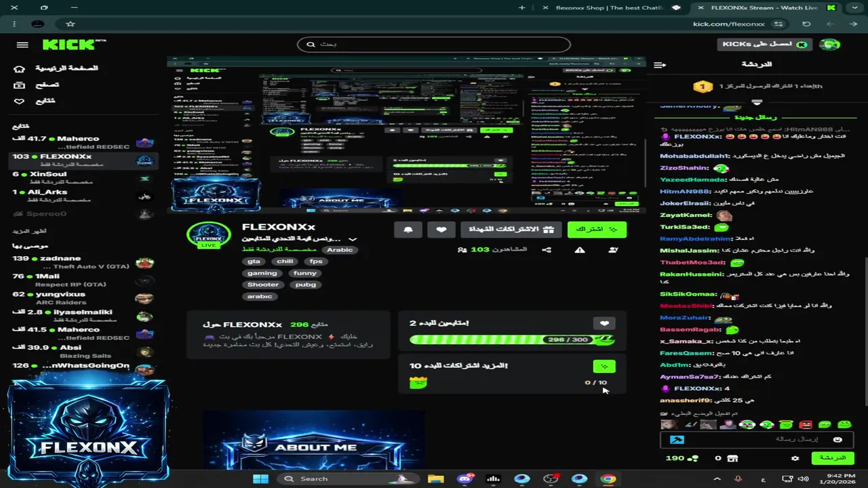Open Speroo0 offline channel in sidebar
The height and width of the screenshot is (488, 868).
pyautogui.click(x=83, y=214)
